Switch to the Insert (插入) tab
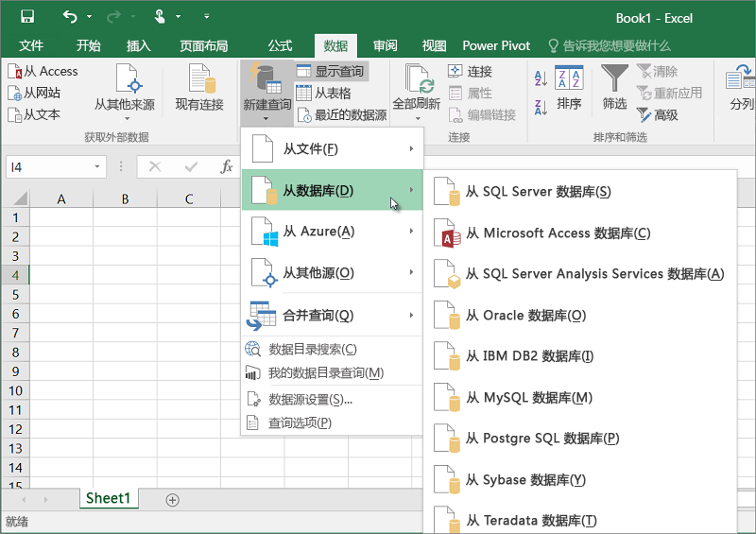This screenshot has height=534, width=756. pos(138,45)
